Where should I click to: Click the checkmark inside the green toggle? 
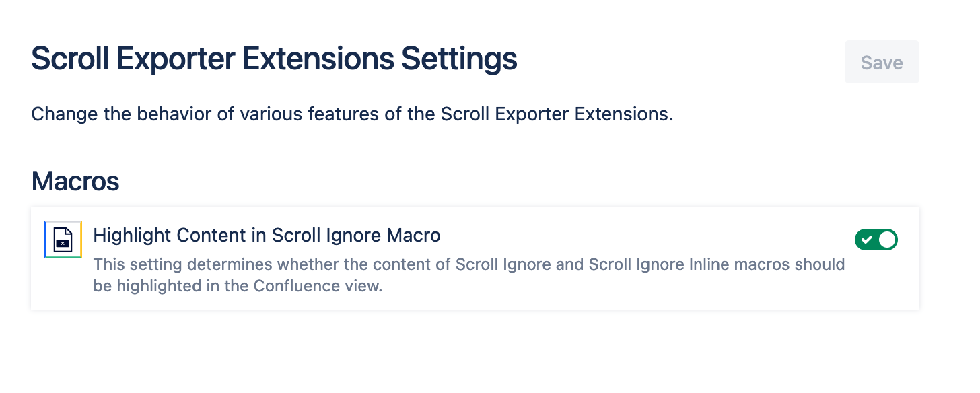click(867, 240)
